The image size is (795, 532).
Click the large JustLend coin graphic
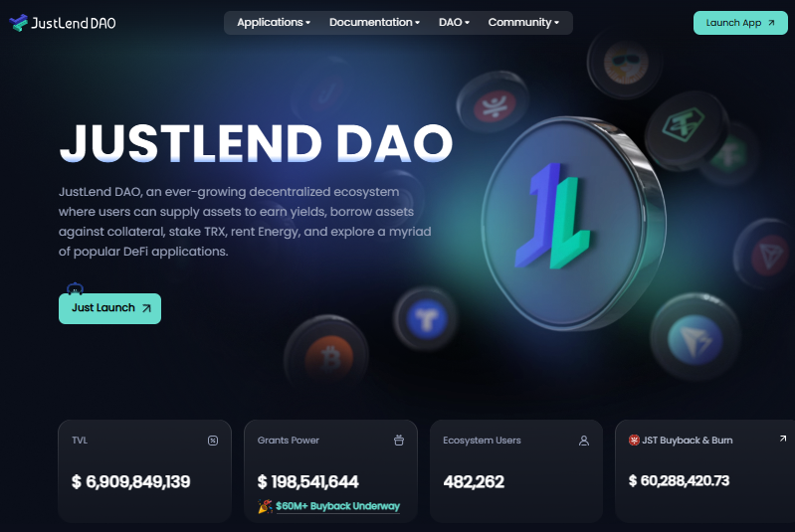[573, 223]
